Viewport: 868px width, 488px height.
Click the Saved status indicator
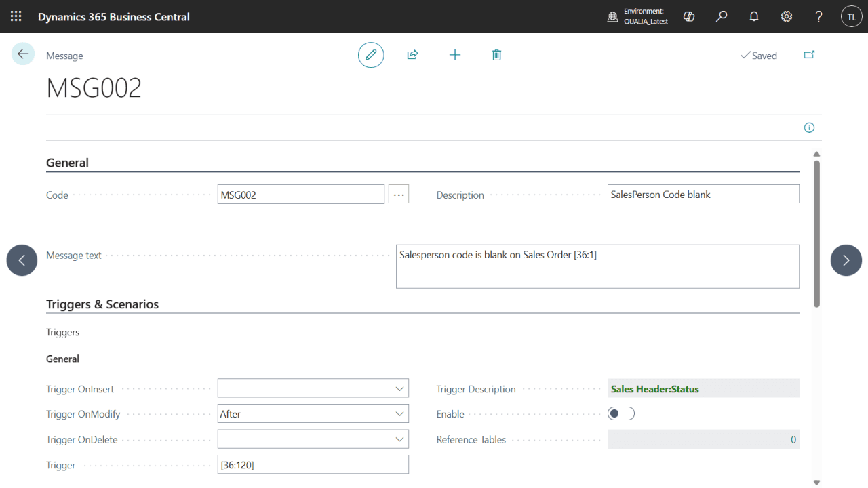758,56
